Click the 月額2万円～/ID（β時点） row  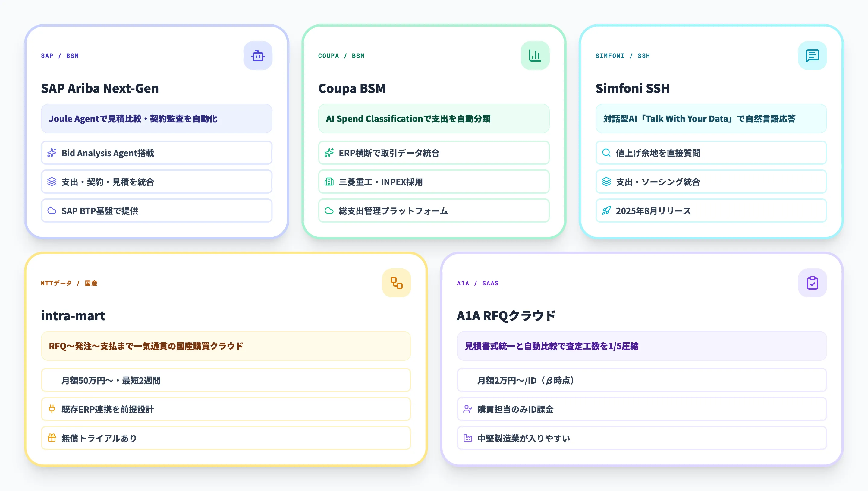[642, 380]
